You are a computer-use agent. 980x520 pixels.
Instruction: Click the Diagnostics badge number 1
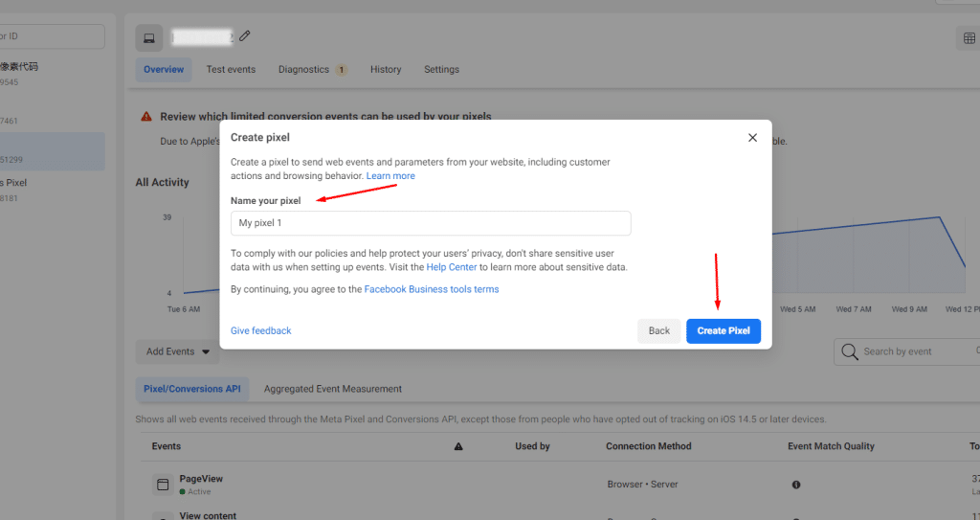pos(342,70)
